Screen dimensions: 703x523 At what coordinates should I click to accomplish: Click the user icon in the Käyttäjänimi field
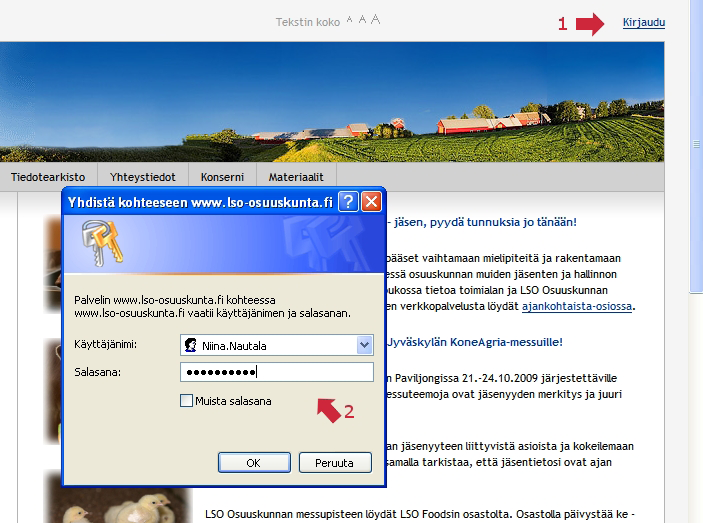[x=191, y=345]
